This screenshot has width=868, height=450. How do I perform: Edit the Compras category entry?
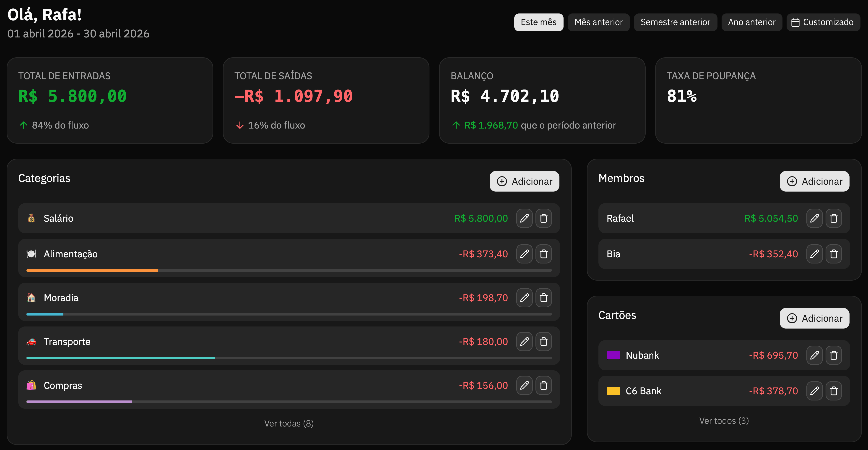point(524,386)
